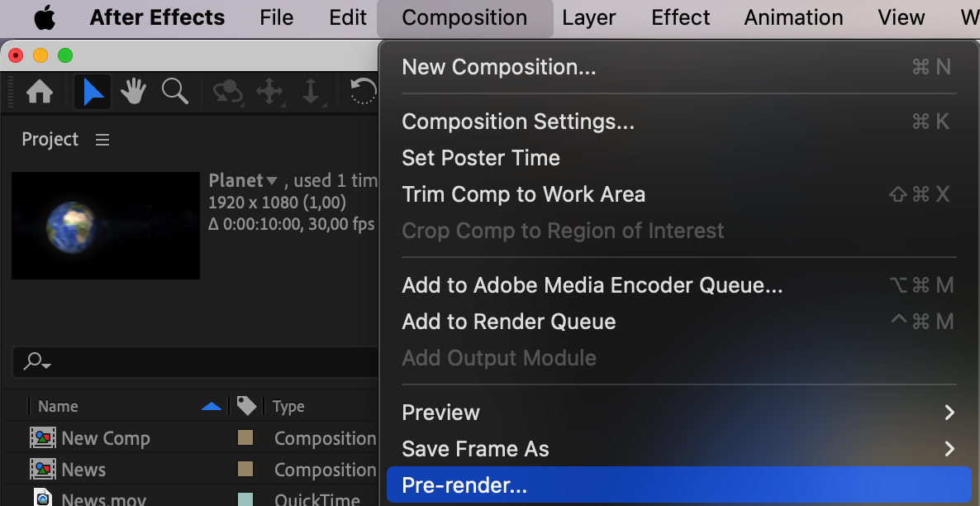Screen dimensions: 980x506
Task: Select the Hand tool
Action: coord(133,92)
